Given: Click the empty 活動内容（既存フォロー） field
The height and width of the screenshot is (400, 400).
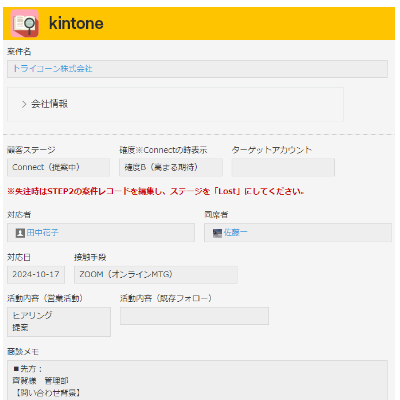Looking at the screenshot, I should [194, 316].
